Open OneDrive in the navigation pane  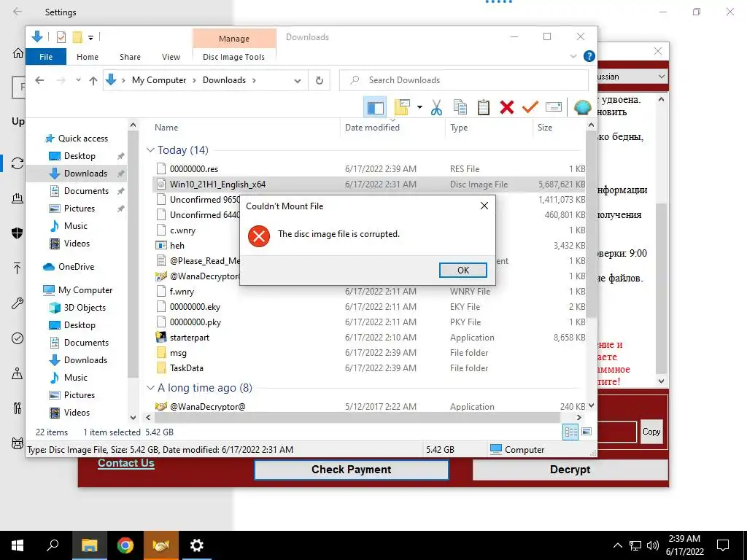76,267
